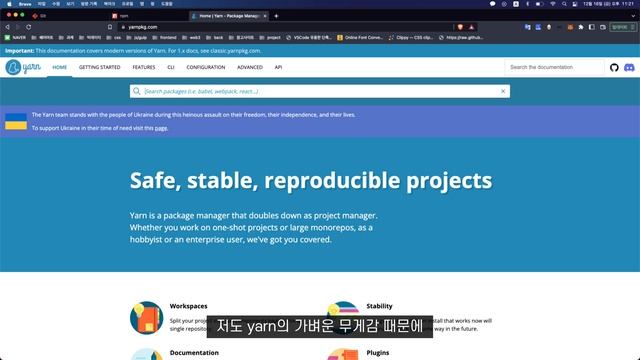The width and height of the screenshot is (640, 360).
Task: Open the Ukraine support 'page' link
Action: click(161, 128)
